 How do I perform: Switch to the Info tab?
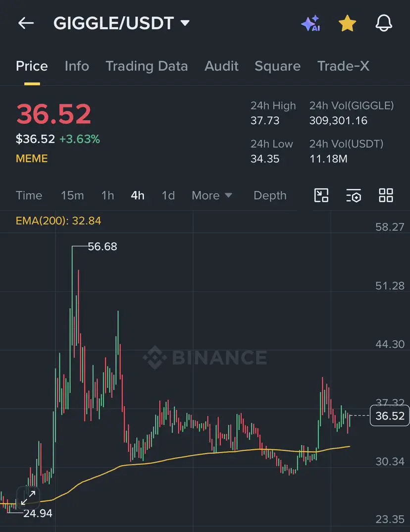click(77, 66)
